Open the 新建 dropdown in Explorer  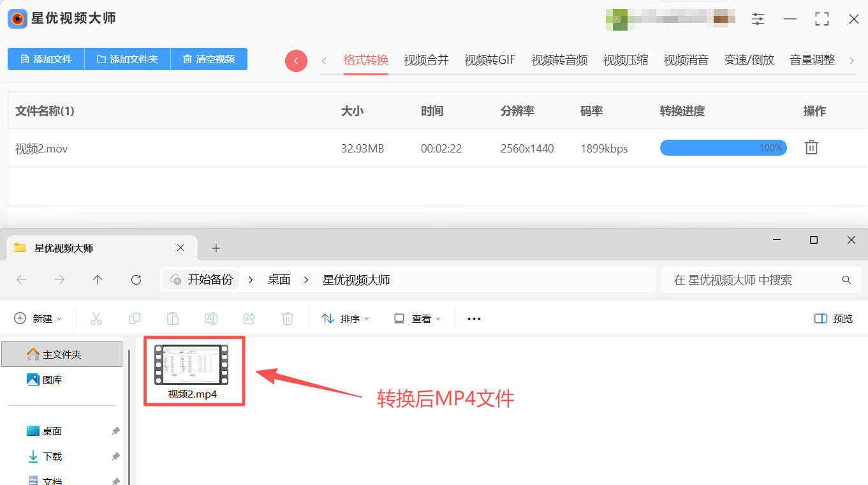click(x=38, y=318)
